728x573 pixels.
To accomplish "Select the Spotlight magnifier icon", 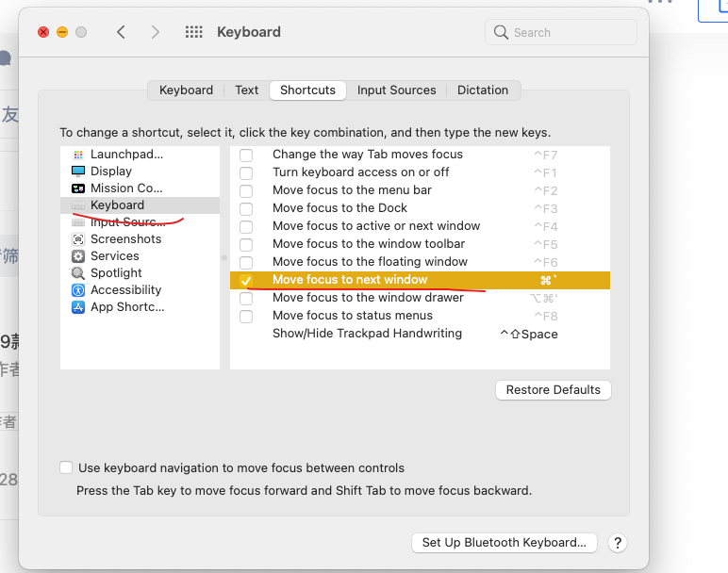I will (78, 273).
